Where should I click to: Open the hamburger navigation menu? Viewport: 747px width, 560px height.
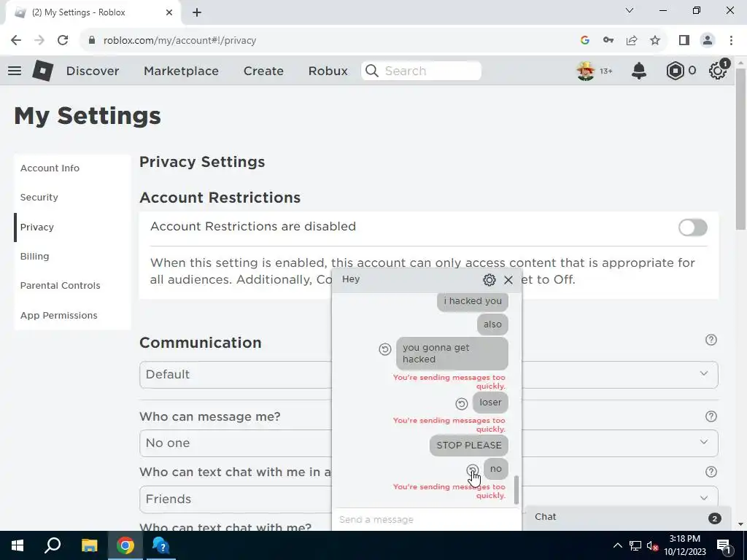tap(15, 71)
